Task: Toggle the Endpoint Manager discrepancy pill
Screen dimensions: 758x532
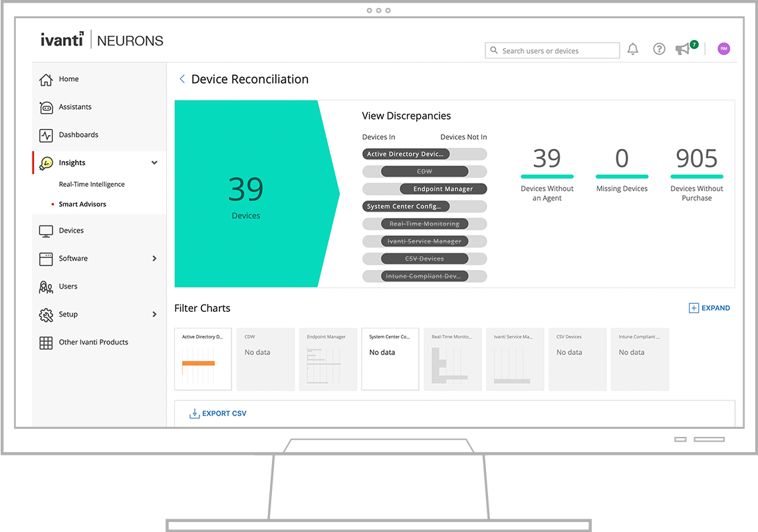Action: 443,189
